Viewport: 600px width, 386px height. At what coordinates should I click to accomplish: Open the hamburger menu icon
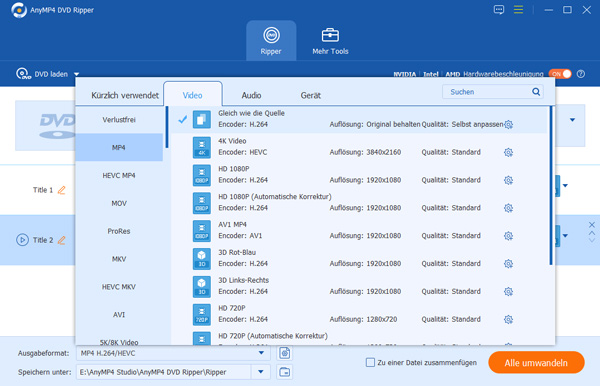(518, 10)
